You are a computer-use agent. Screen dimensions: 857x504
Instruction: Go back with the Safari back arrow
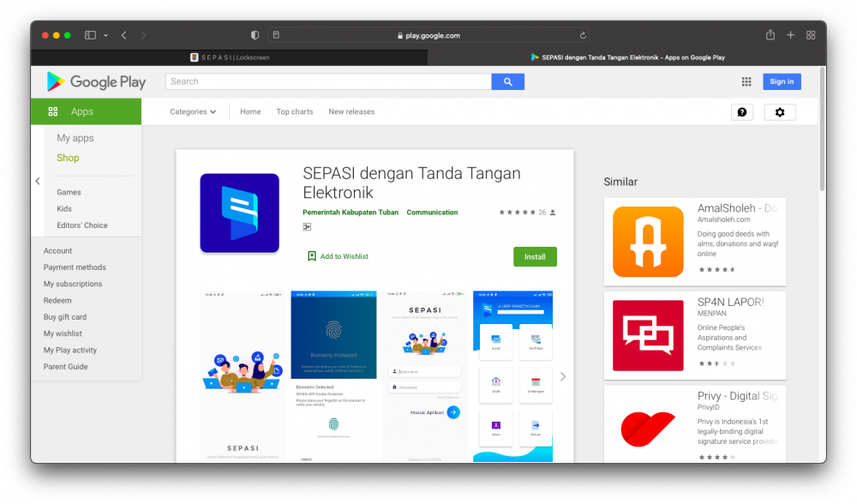click(x=124, y=35)
